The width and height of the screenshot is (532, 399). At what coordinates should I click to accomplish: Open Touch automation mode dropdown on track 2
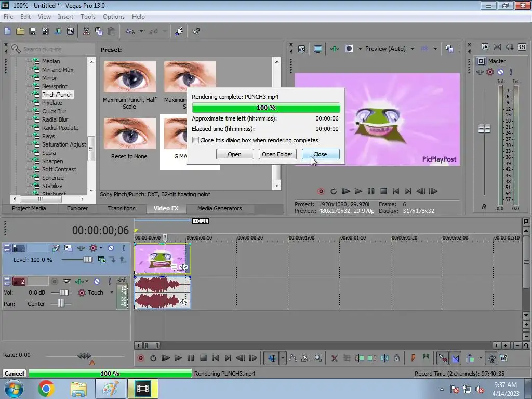(x=112, y=292)
